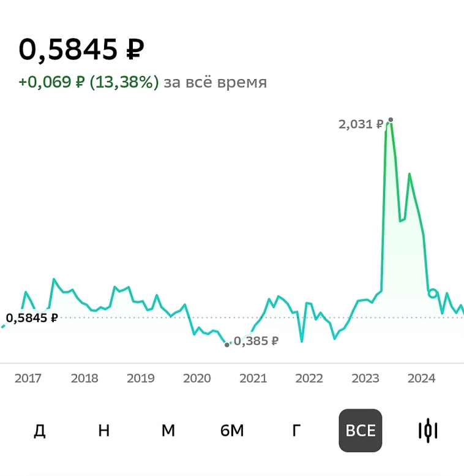Switch to candlestick chart view
This screenshot has height=476, width=464.
pyautogui.click(x=428, y=431)
